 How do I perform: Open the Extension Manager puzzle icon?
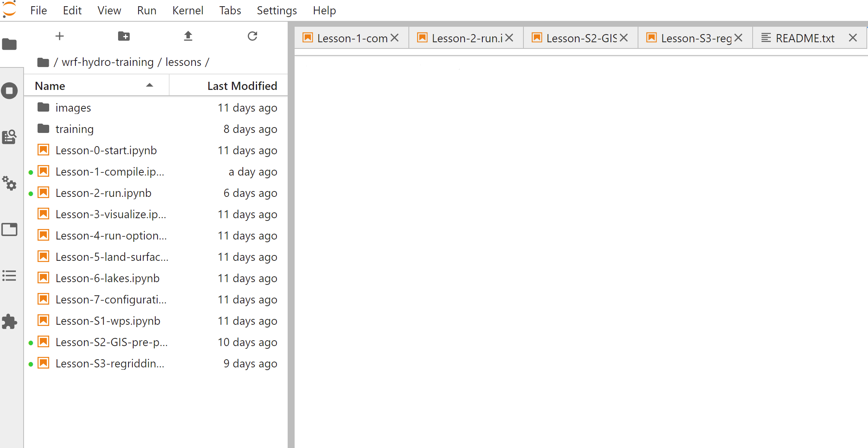[9, 322]
